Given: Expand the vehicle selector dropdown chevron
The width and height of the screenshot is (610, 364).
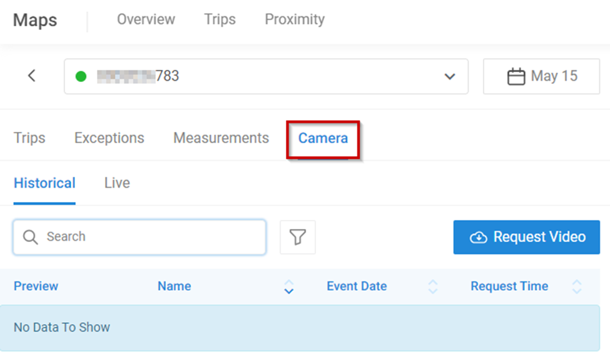Looking at the screenshot, I should 449,77.
